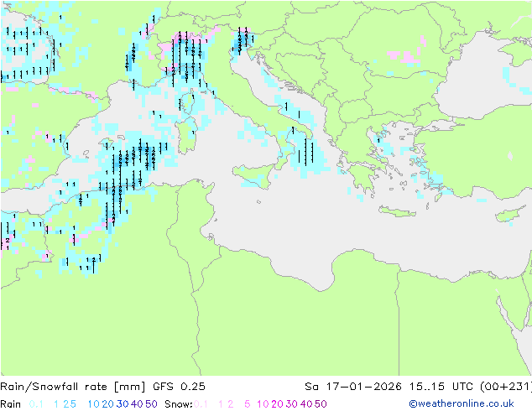Click the island of Sicily on the map

tap(253, 175)
